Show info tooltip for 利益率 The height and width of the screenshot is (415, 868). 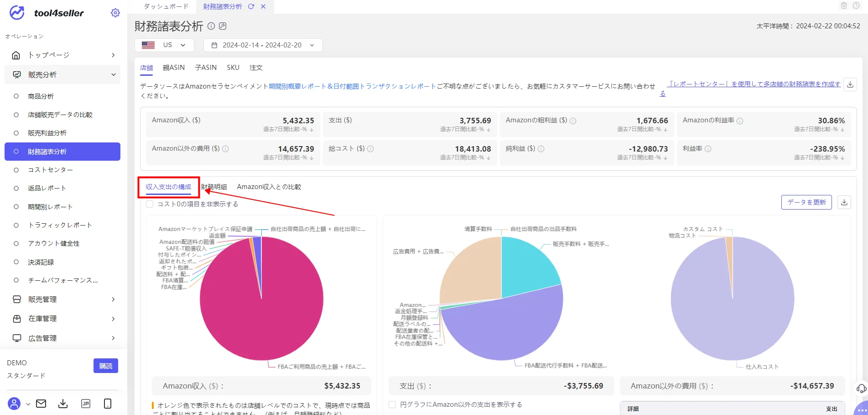click(708, 149)
